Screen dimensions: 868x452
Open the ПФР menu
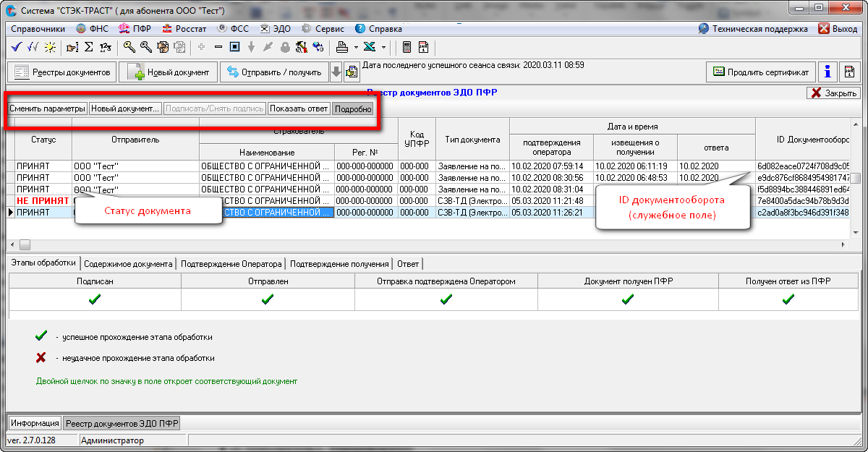tap(135, 29)
